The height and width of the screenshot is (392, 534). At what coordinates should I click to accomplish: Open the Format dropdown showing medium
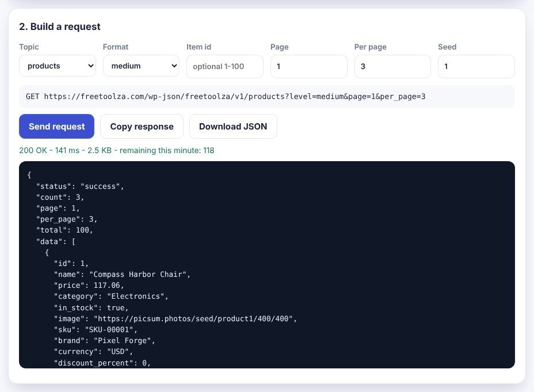point(141,66)
